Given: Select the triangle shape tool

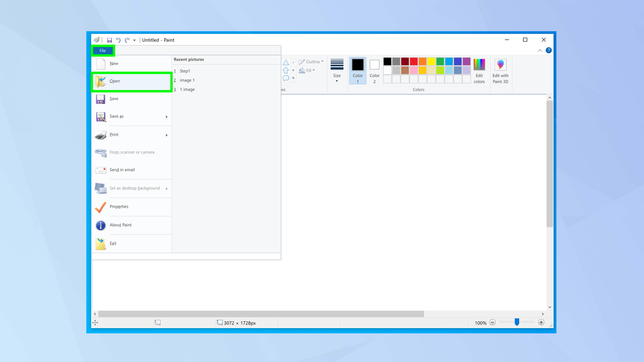Looking at the screenshot, I should [286, 62].
